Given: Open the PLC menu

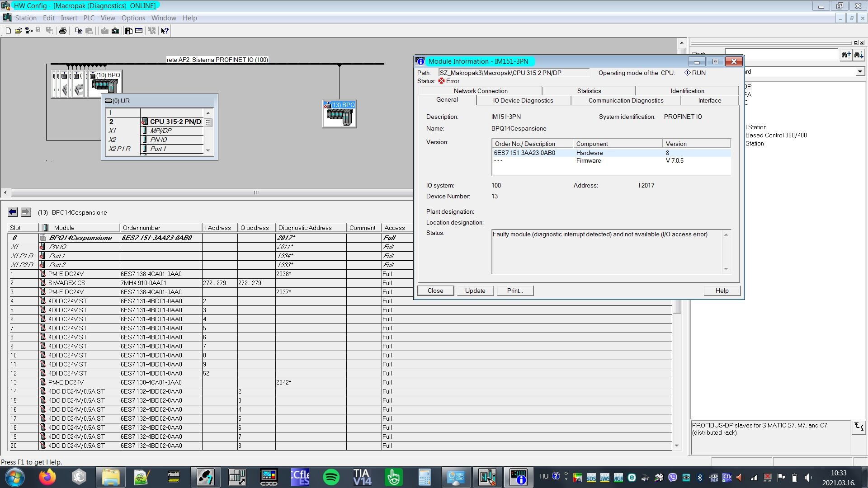Looking at the screenshot, I should click(89, 18).
